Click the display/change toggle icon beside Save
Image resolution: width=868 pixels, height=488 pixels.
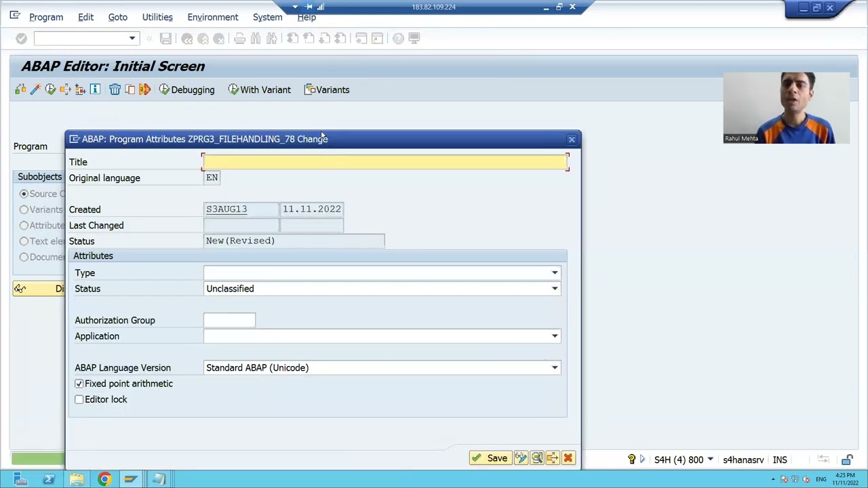(521, 458)
